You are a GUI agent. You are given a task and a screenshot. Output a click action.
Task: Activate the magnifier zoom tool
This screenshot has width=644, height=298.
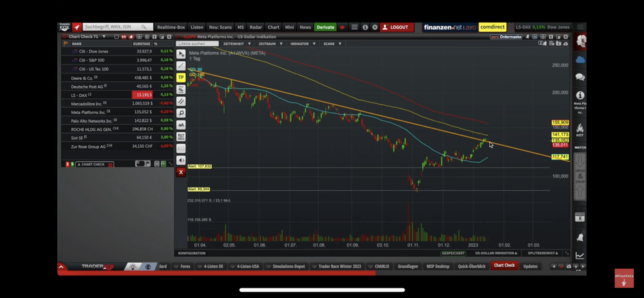pos(181,113)
